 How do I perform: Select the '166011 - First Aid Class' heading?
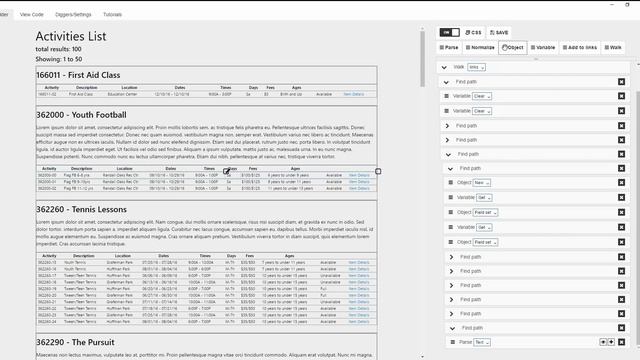point(78,75)
